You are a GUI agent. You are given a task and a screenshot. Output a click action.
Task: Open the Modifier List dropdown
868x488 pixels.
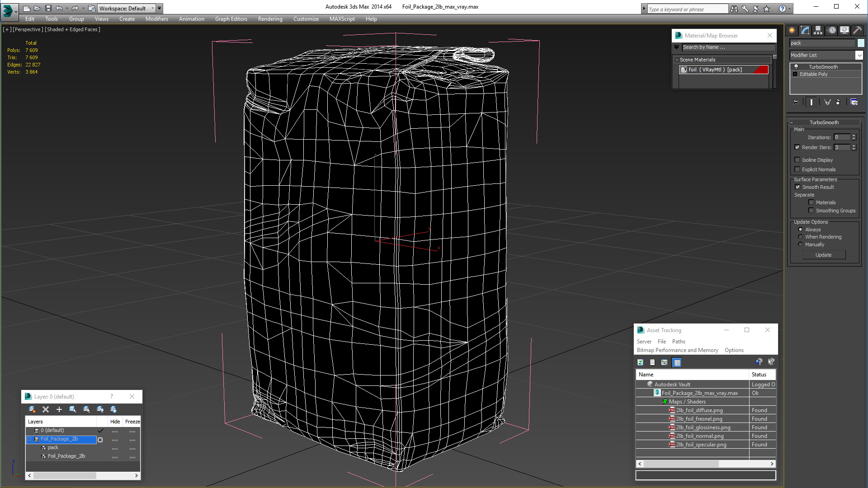coord(859,55)
